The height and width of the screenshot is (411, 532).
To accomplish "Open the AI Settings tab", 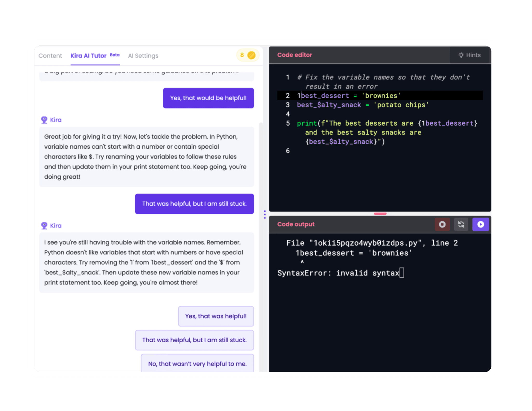I will pyautogui.click(x=143, y=56).
